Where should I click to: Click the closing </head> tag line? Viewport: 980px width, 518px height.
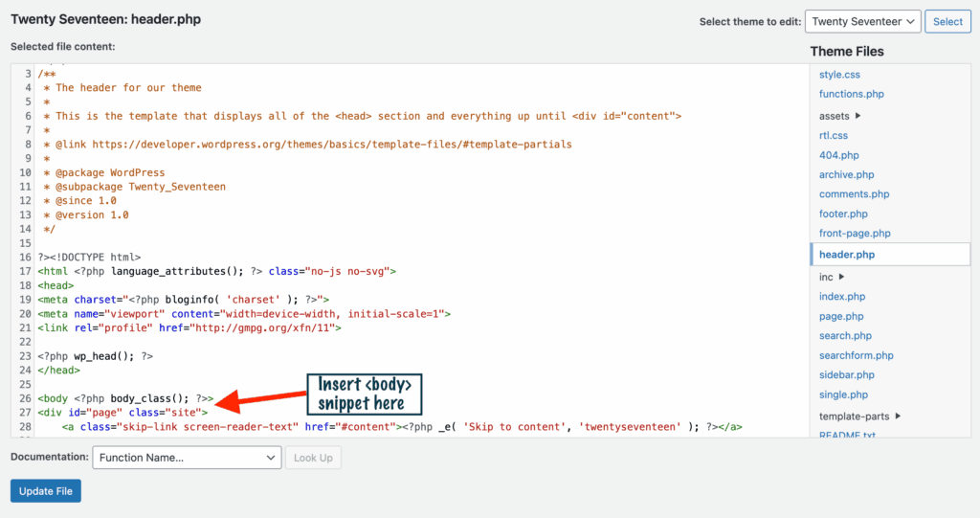58,371
